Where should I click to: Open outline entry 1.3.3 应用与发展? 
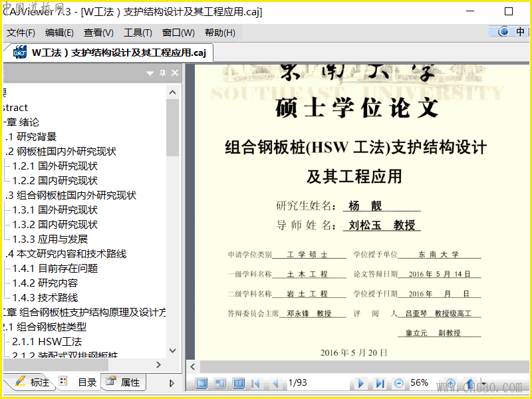pyautogui.click(x=51, y=239)
